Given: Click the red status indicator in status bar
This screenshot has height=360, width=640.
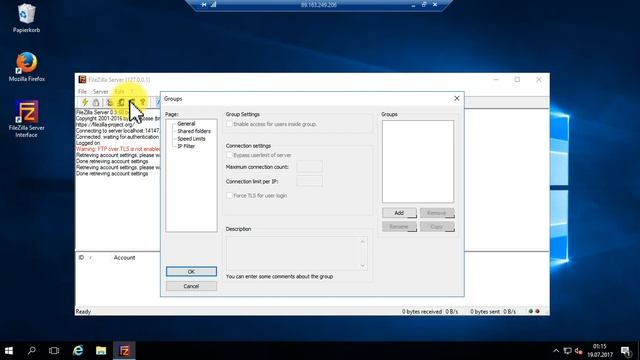Looking at the screenshot, I should point(537,311).
